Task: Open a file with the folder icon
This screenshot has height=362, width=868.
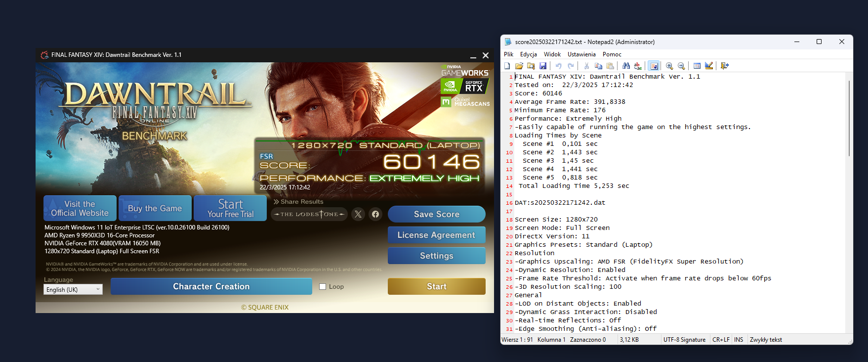Action: click(x=519, y=66)
